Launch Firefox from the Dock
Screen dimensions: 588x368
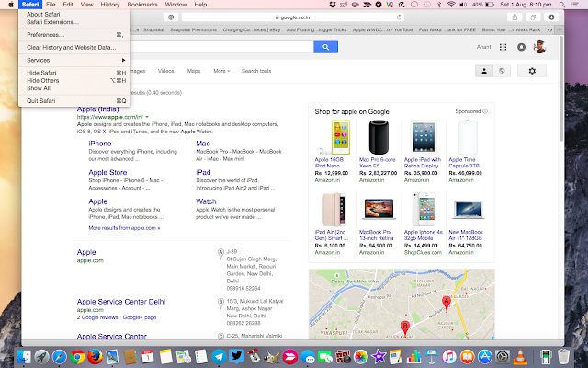tap(95, 357)
